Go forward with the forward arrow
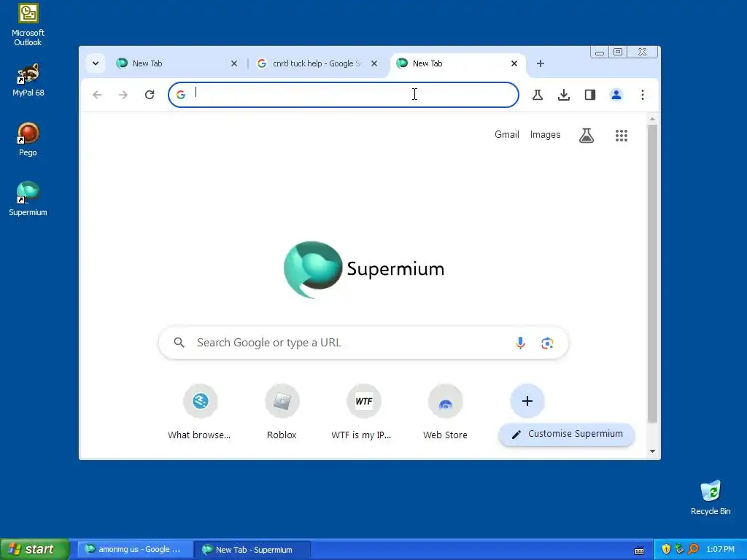This screenshot has height=560, width=747. click(x=123, y=95)
